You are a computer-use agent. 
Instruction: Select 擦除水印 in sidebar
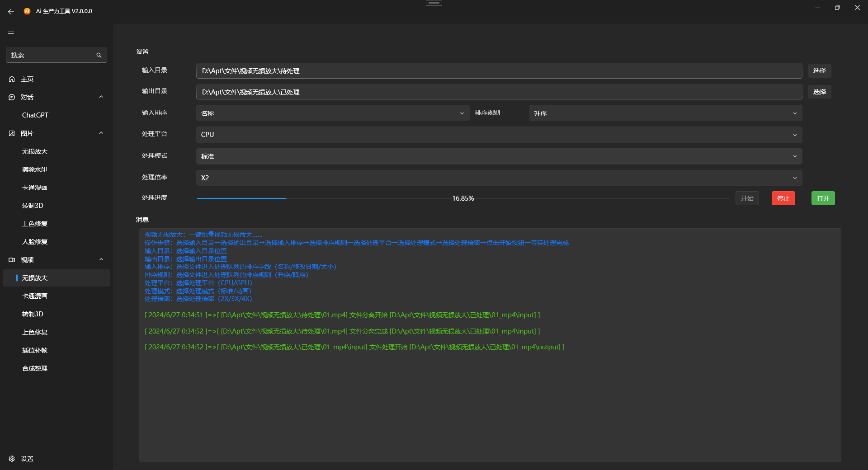(x=57, y=169)
